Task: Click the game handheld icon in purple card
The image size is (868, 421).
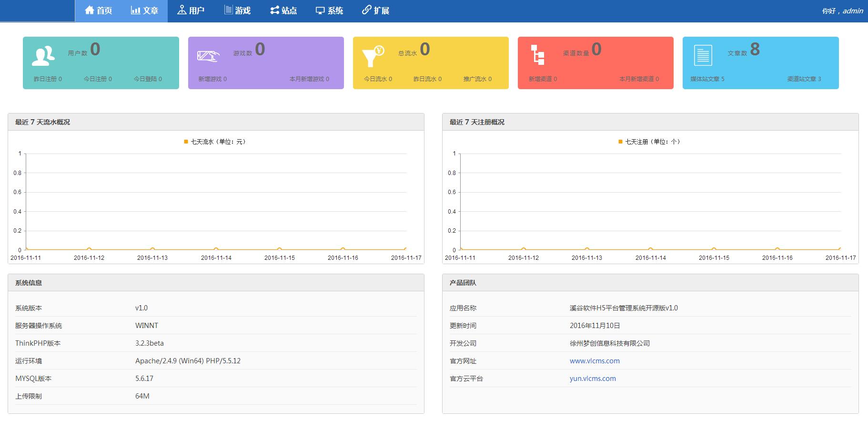Action: click(x=208, y=56)
